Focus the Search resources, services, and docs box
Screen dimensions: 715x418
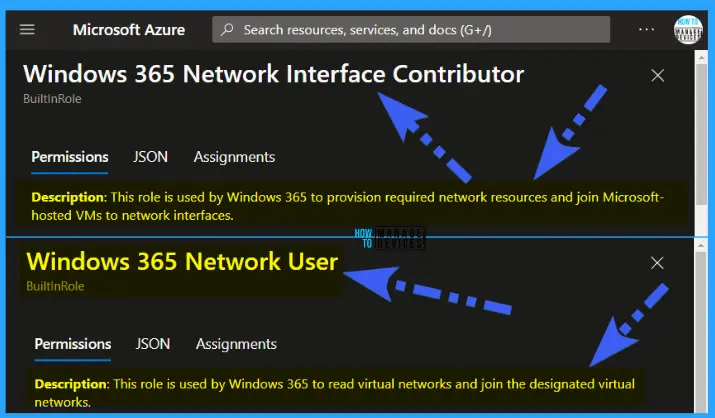coord(411,30)
